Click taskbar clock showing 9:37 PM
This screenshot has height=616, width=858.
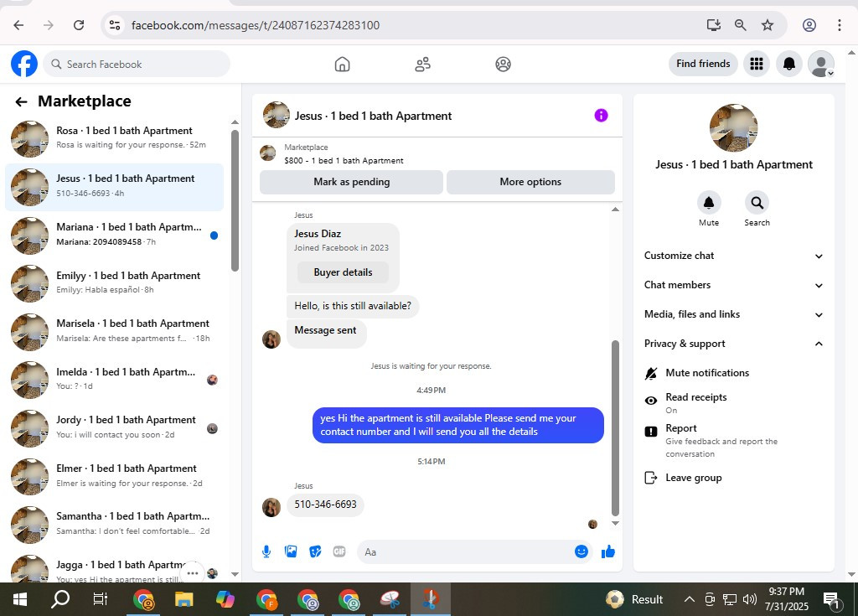(786, 599)
